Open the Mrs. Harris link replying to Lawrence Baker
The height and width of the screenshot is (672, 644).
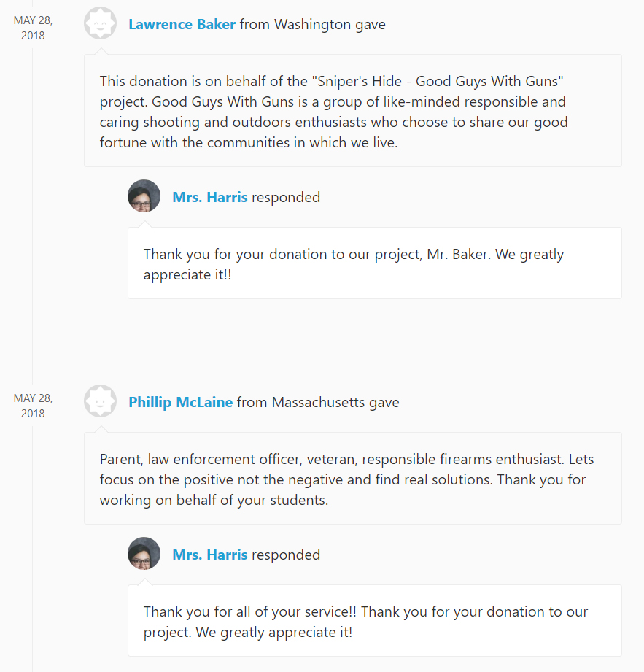pos(209,197)
